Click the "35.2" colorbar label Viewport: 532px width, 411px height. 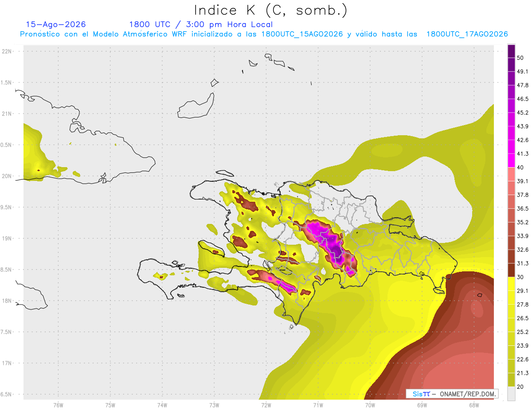tap(523, 223)
